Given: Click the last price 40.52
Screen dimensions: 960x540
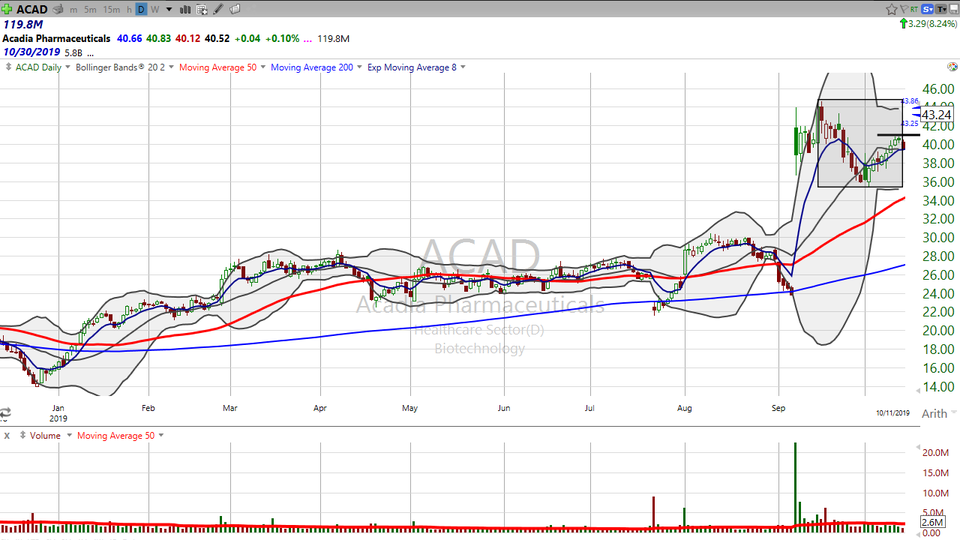Looking at the screenshot, I should click(x=217, y=39).
